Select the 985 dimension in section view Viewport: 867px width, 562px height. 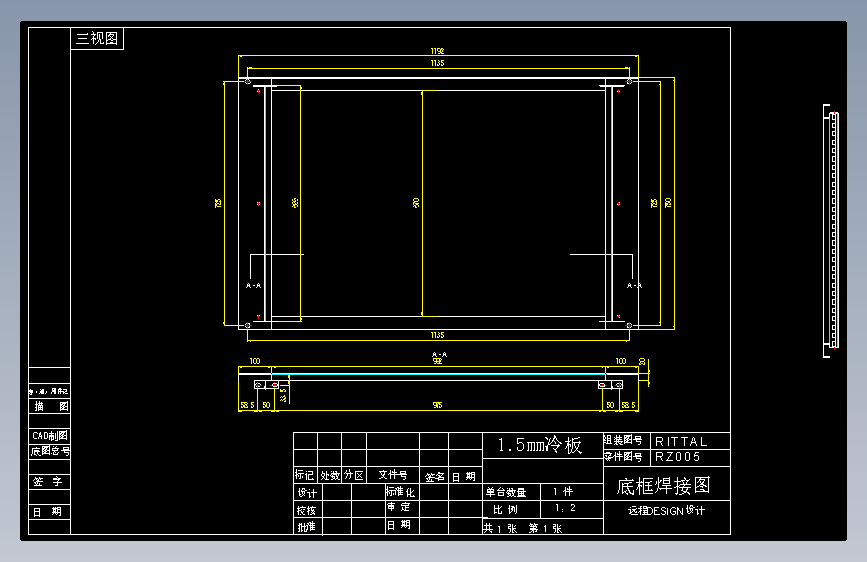[437, 405]
